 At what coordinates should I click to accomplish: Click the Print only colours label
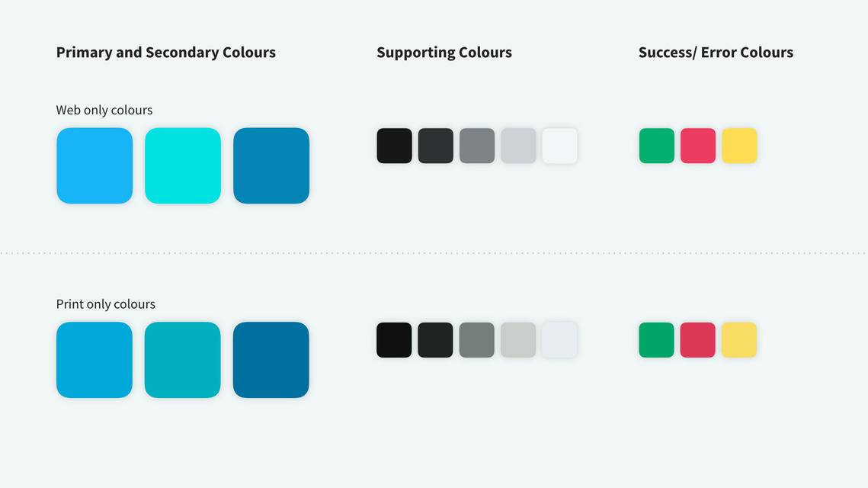coord(106,304)
